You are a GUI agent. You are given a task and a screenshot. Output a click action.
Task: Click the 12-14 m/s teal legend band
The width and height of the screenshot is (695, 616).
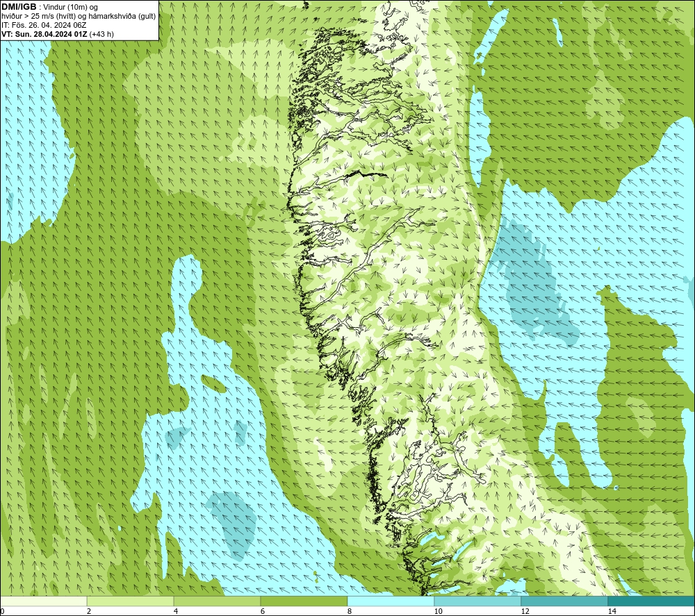click(x=564, y=601)
